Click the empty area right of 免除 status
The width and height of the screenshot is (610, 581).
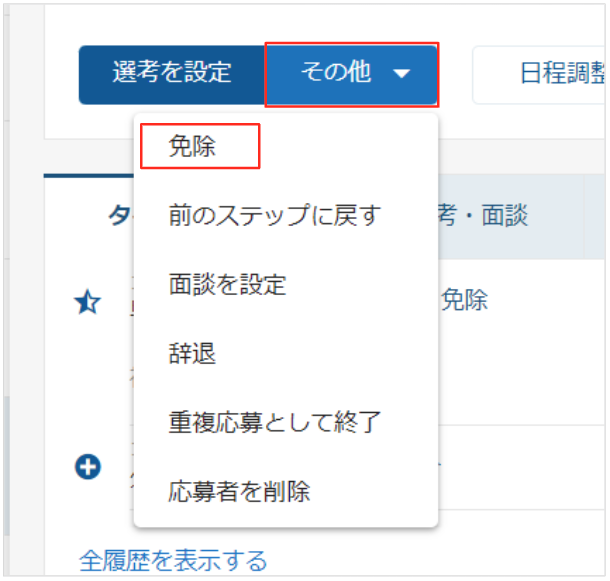pos(545,300)
